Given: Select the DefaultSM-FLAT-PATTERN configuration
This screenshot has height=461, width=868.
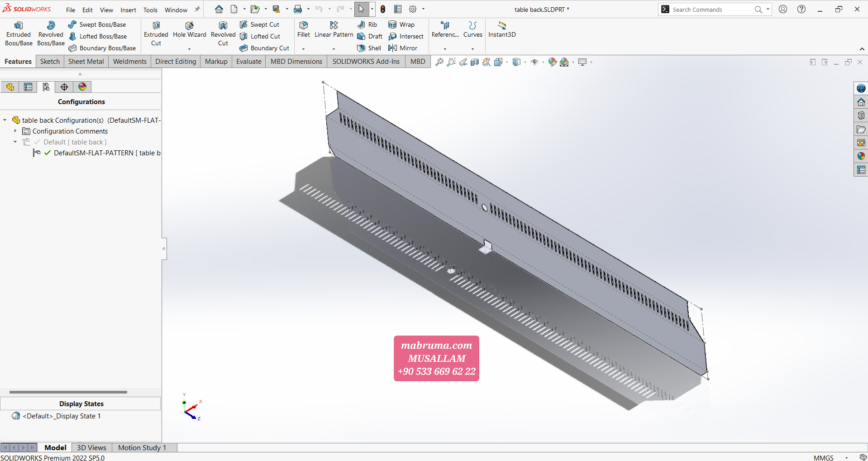Looking at the screenshot, I should tap(107, 153).
